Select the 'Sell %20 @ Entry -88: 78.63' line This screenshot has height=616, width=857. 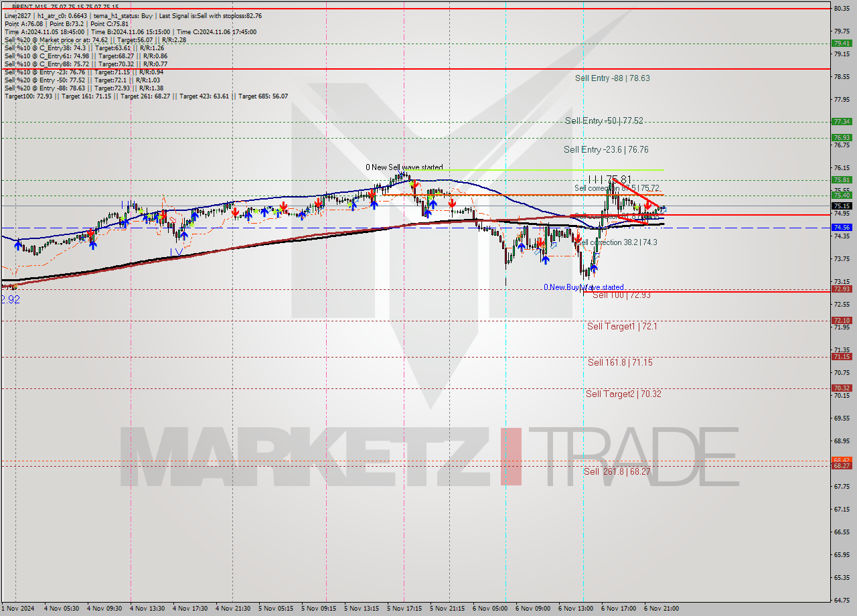(x=84, y=88)
